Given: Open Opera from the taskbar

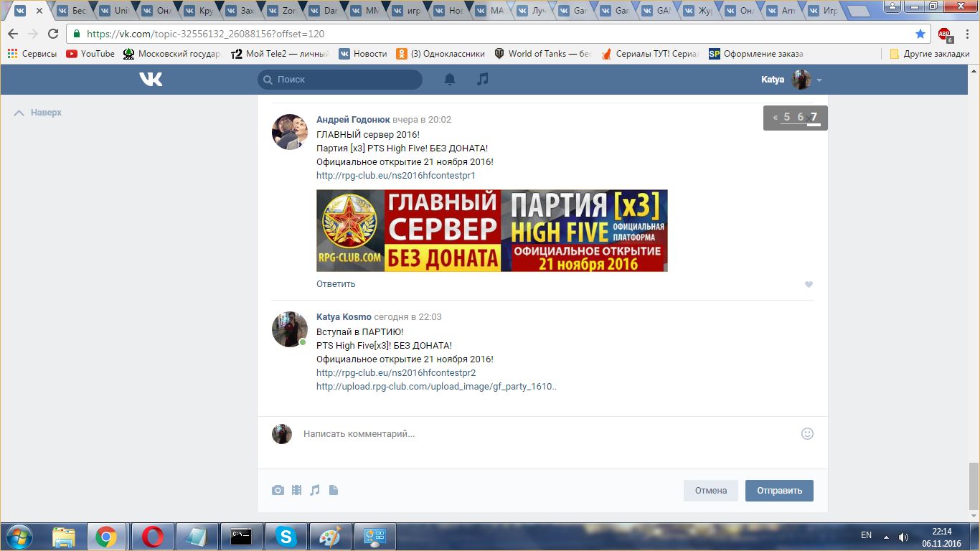Looking at the screenshot, I should click(x=152, y=537).
